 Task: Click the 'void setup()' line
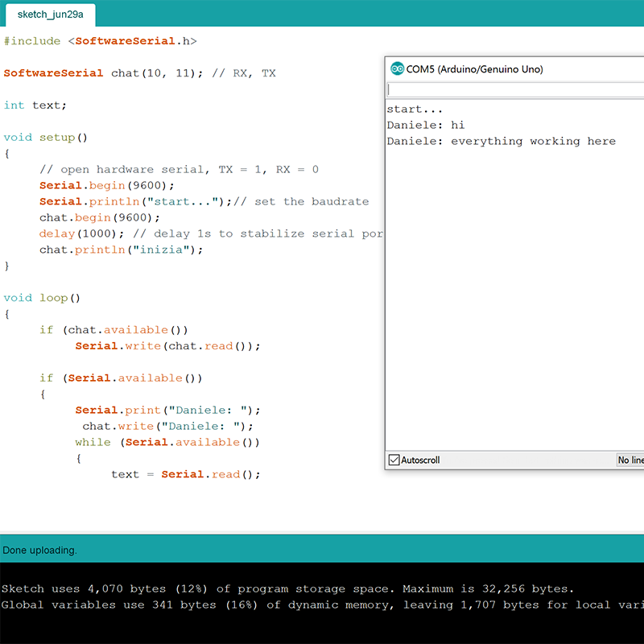pyautogui.click(x=46, y=138)
